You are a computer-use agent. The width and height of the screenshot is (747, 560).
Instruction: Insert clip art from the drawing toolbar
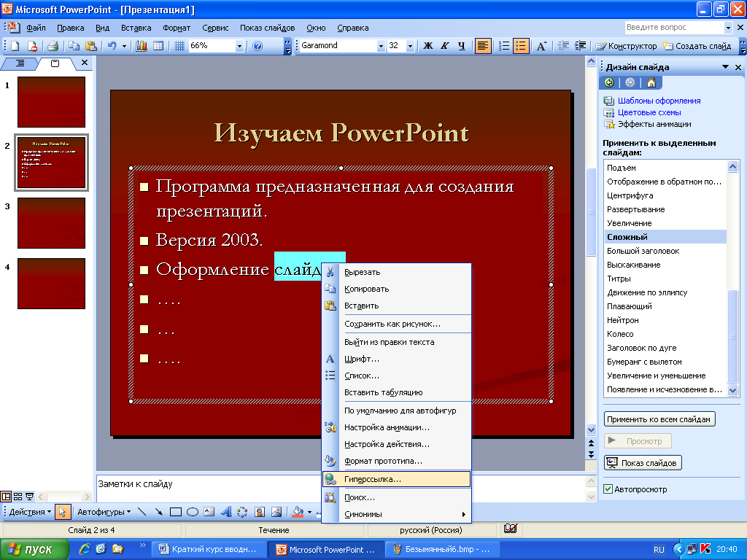click(x=260, y=512)
